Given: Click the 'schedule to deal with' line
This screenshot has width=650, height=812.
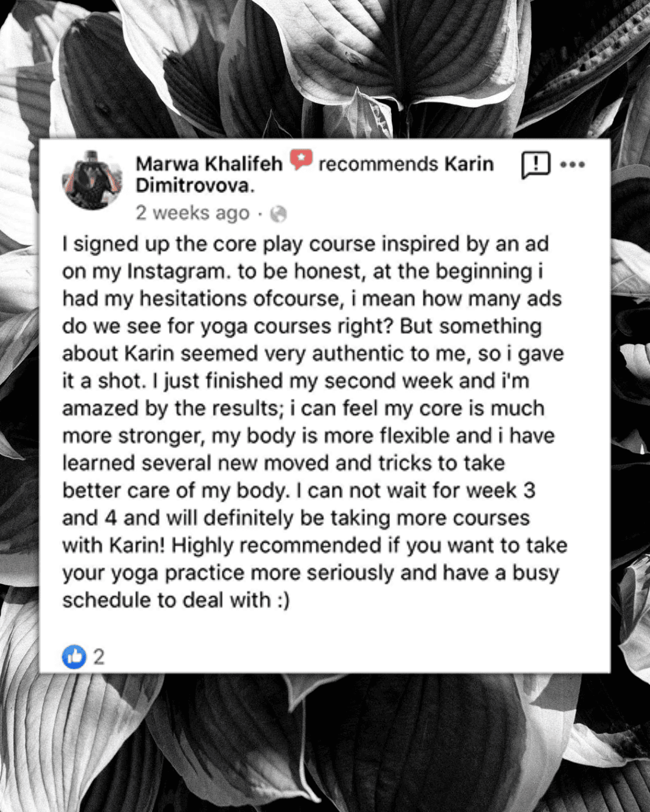Looking at the screenshot, I should [x=167, y=600].
